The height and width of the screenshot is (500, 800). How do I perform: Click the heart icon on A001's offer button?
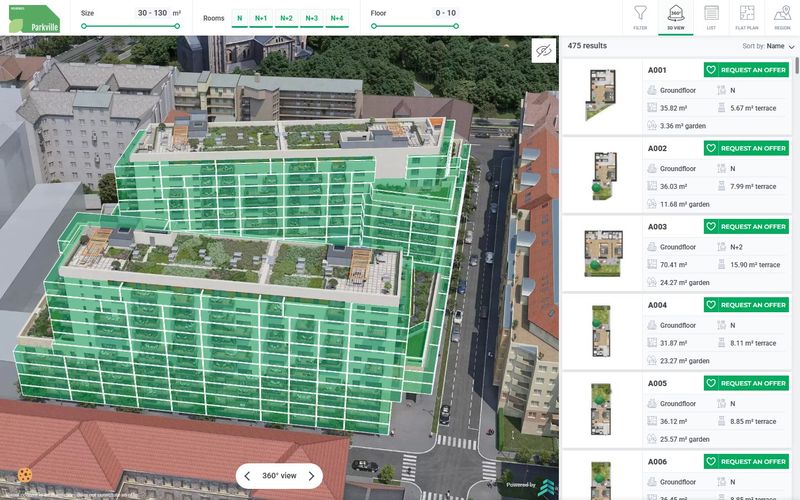[711, 70]
